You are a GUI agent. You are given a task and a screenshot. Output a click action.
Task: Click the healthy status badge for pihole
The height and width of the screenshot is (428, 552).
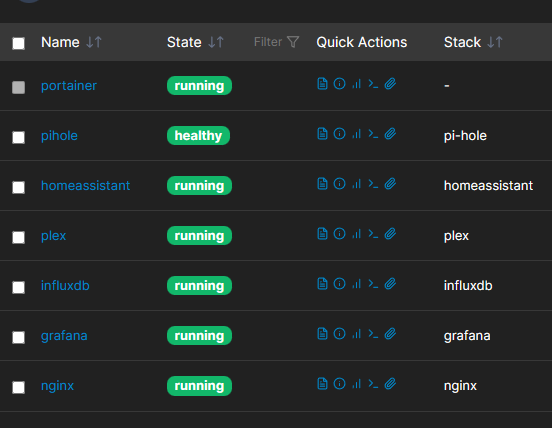point(198,136)
